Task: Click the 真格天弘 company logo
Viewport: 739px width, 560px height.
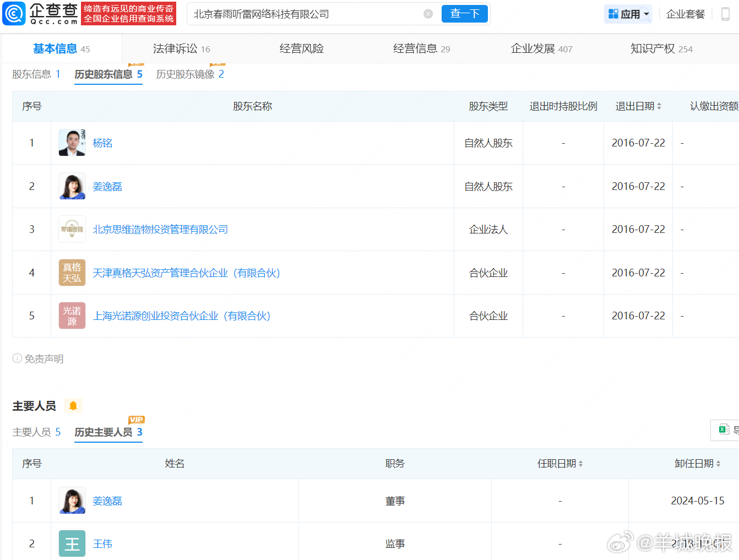Action: pyautogui.click(x=72, y=273)
